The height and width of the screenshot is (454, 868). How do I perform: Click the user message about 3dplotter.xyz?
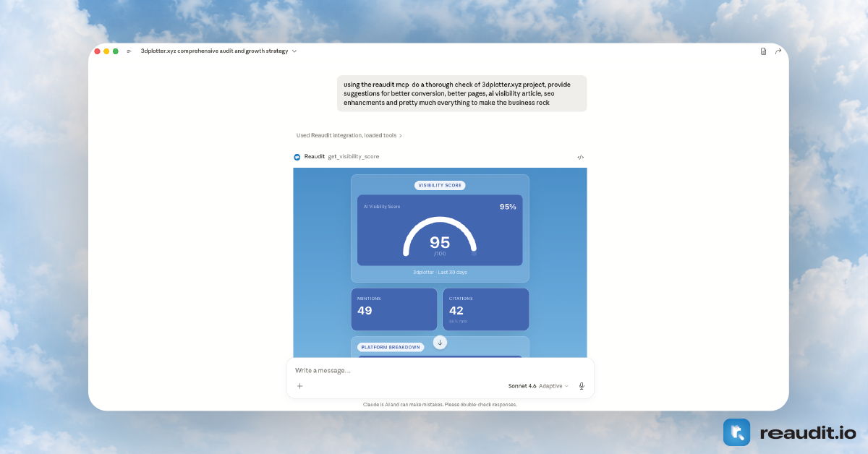pos(461,93)
